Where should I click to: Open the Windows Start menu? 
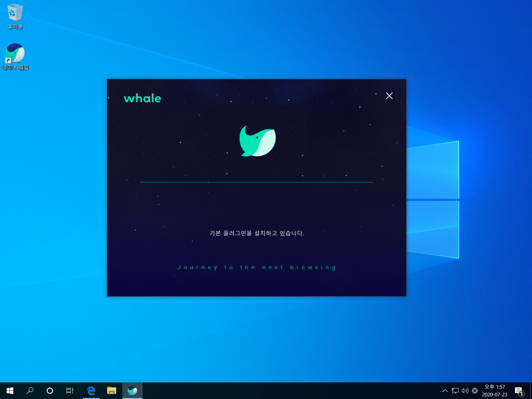point(10,391)
